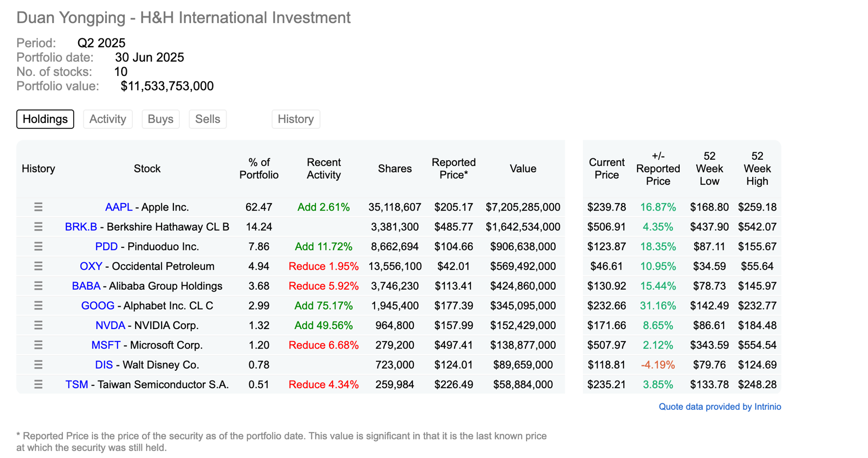Open history icon for Pinduoduo row
The height and width of the screenshot is (458, 868).
pyautogui.click(x=38, y=247)
